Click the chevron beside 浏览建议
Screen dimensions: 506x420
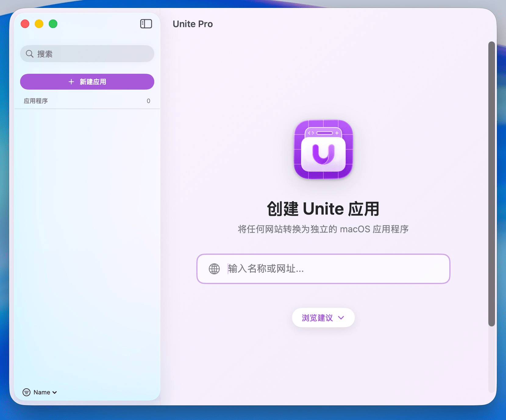point(341,318)
